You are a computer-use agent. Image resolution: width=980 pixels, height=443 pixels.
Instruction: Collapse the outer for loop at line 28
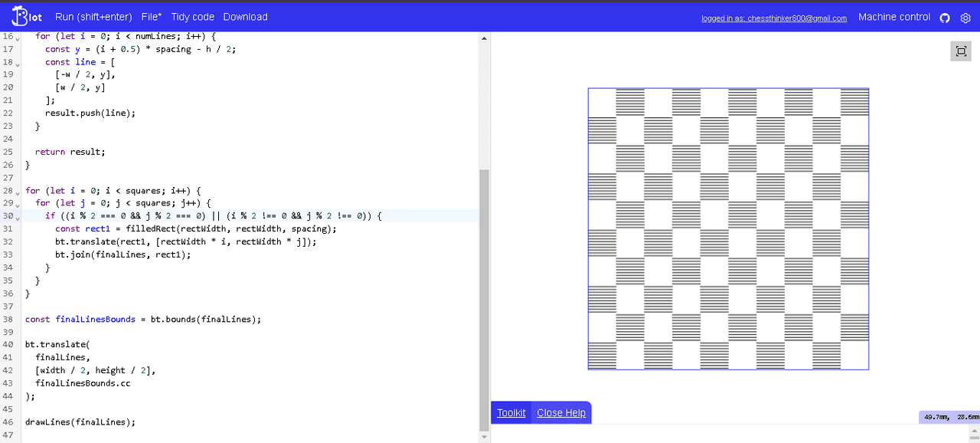(18, 191)
